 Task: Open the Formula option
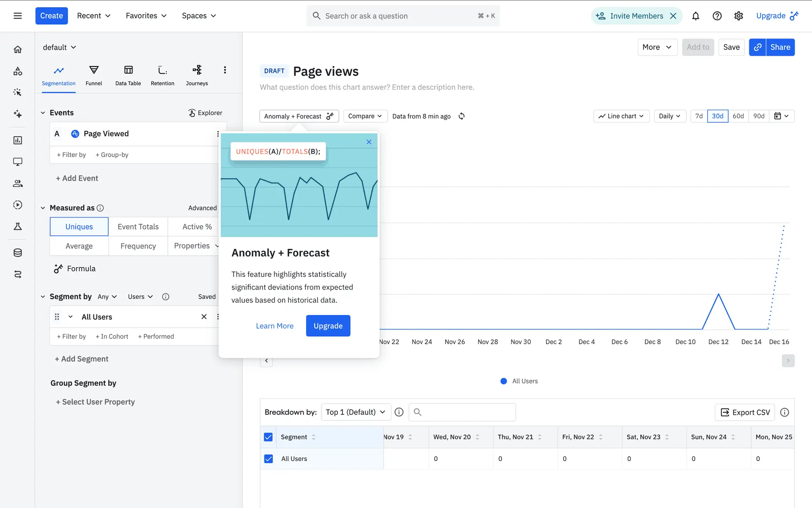point(75,268)
